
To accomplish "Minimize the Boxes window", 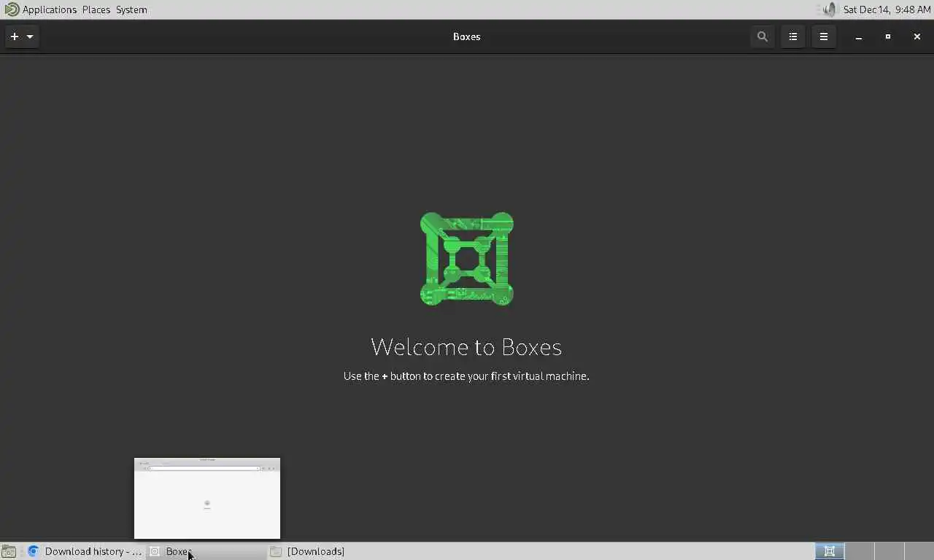I will [x=859, y=36].
